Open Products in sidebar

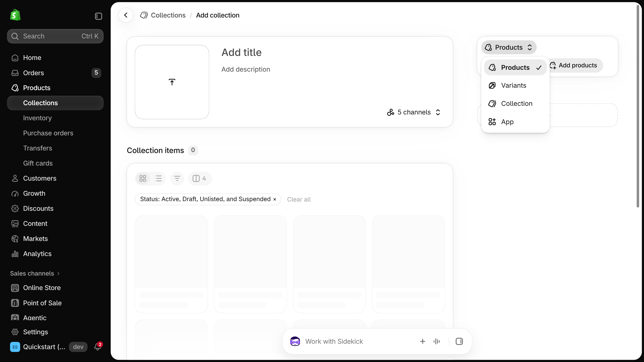pos(55,88)
